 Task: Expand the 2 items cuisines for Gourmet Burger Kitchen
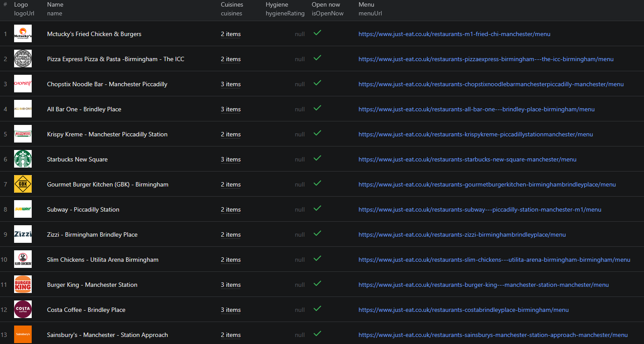[x=231, y=184]
